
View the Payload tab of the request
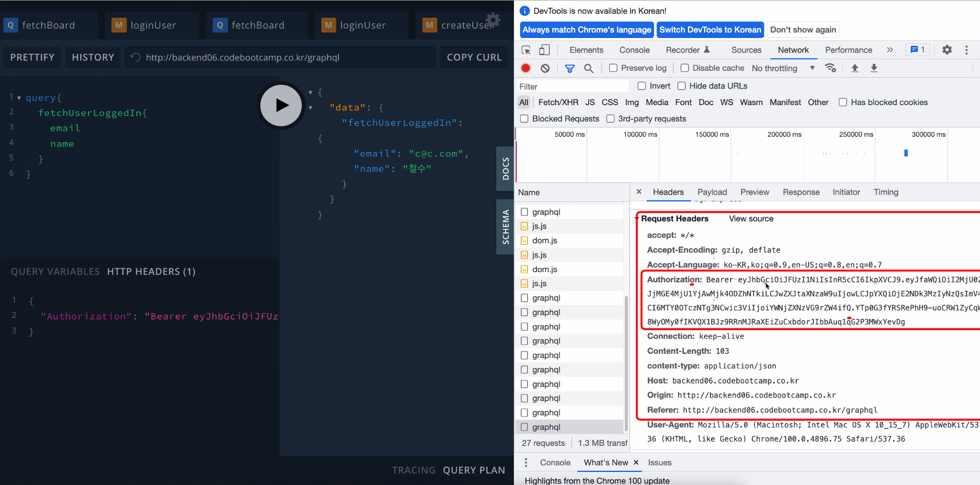712,192
